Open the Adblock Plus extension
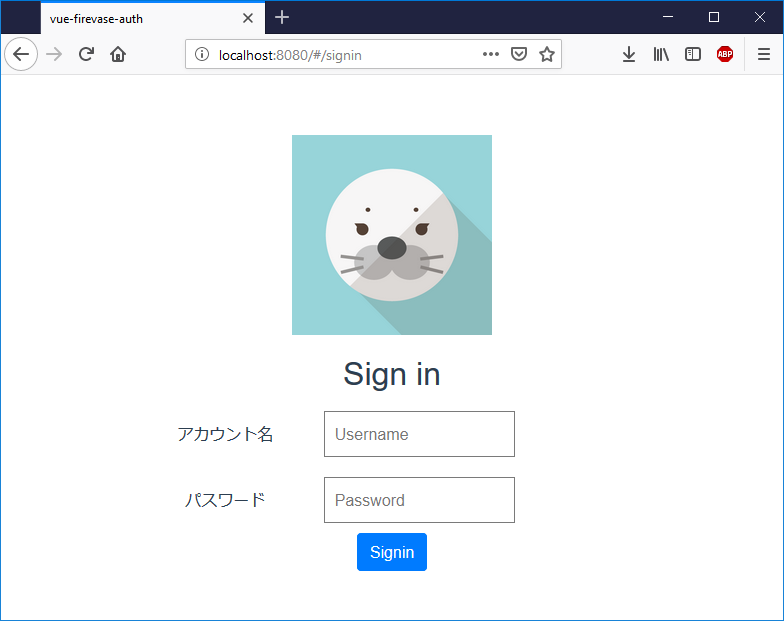Image resolution: width=784 pixels, height=621 pixels. 725,54
